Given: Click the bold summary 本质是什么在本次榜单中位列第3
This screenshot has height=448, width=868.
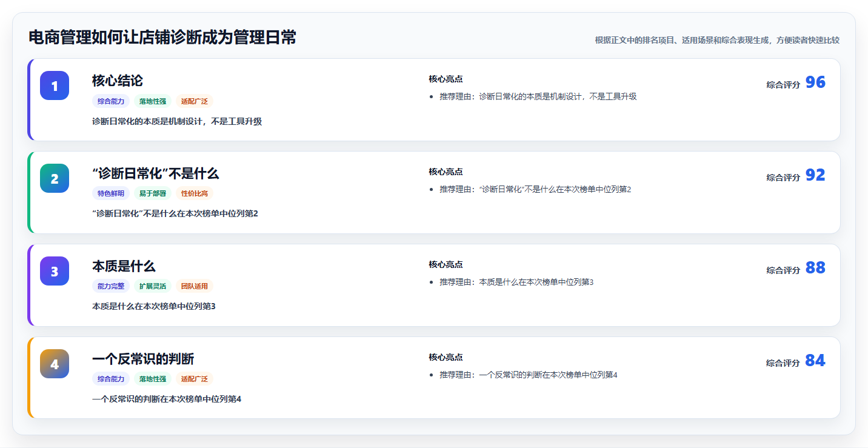Looking at the screenshot, I should coord(154,306).
